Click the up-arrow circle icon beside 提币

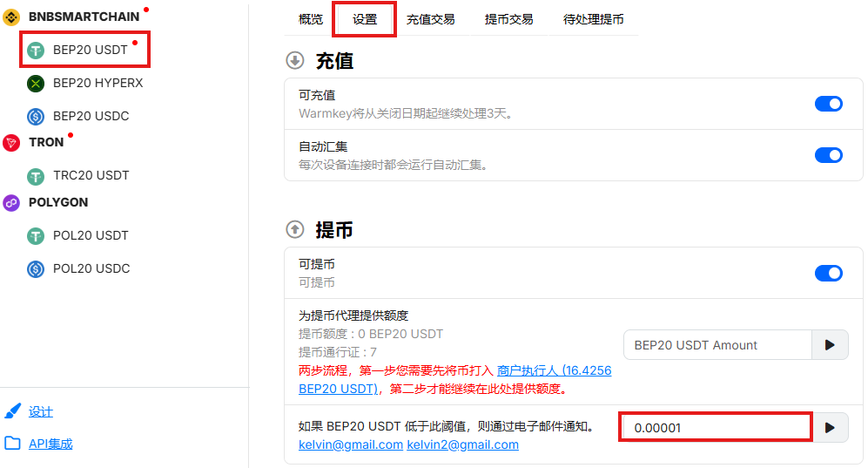tap(295, 229)
